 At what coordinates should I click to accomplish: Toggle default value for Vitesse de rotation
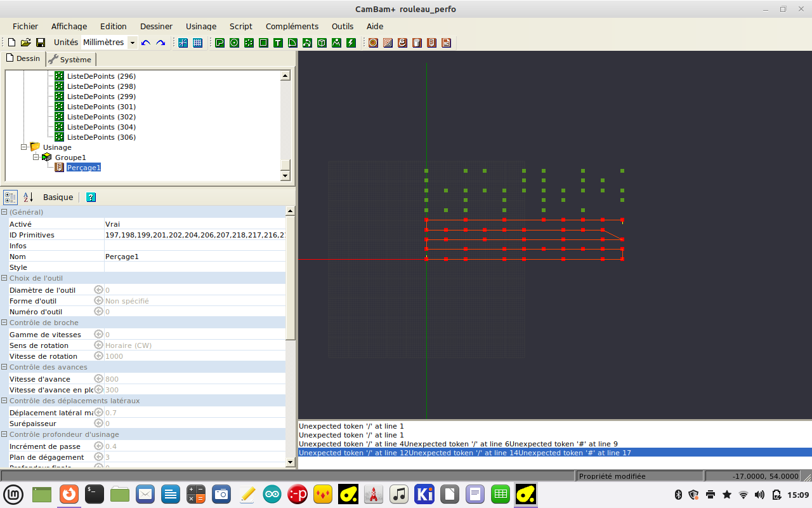click(x=98, y=356)
